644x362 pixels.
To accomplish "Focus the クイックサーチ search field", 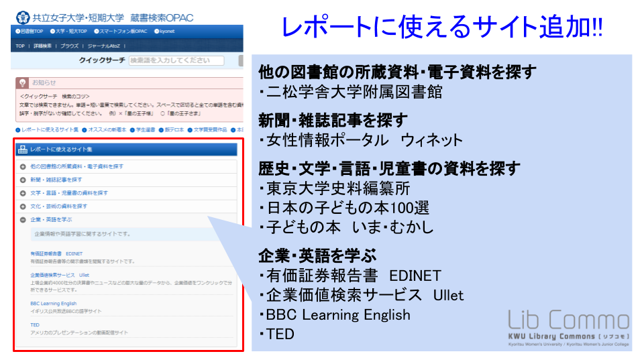I will (x=176, y=60).
